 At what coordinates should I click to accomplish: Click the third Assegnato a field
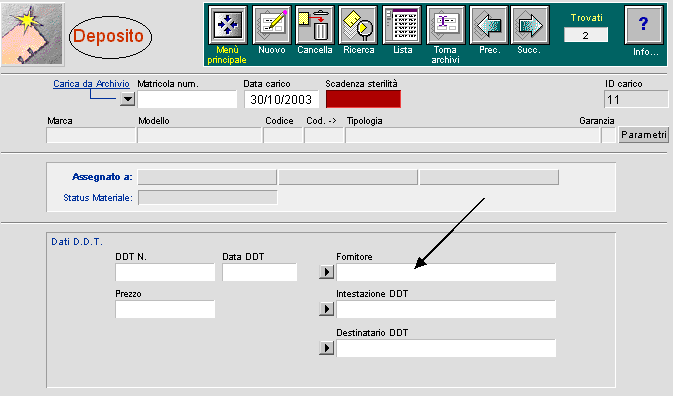point(489,177)
